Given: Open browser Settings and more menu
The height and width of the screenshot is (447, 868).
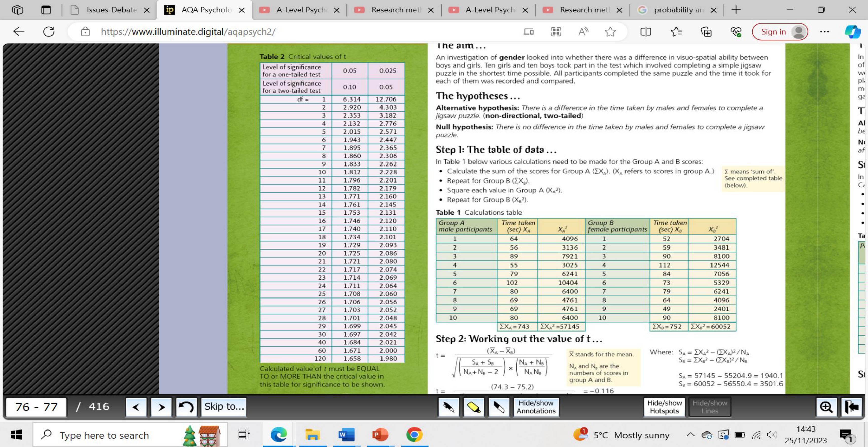Looking at the screenshot, I should [824, 32].
